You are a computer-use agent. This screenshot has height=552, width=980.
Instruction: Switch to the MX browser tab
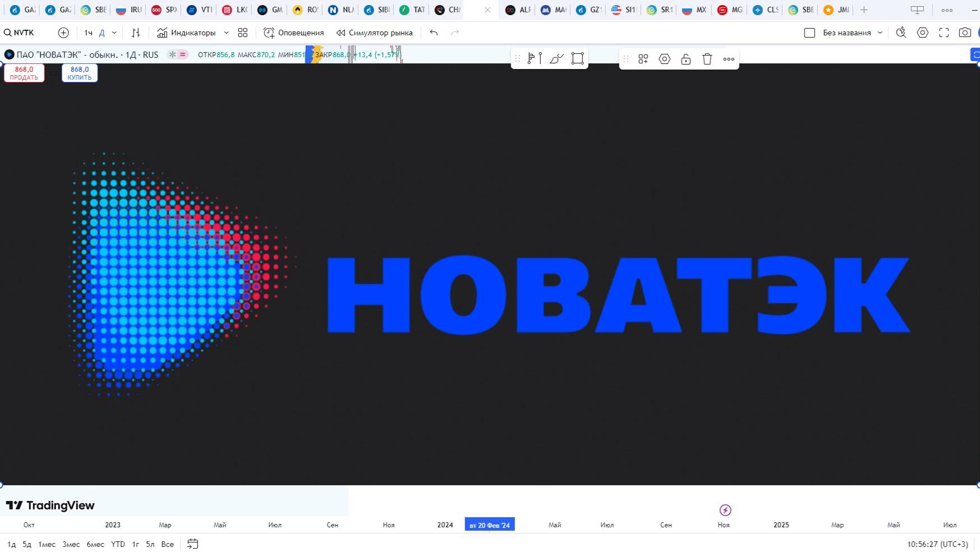point(694,10)
